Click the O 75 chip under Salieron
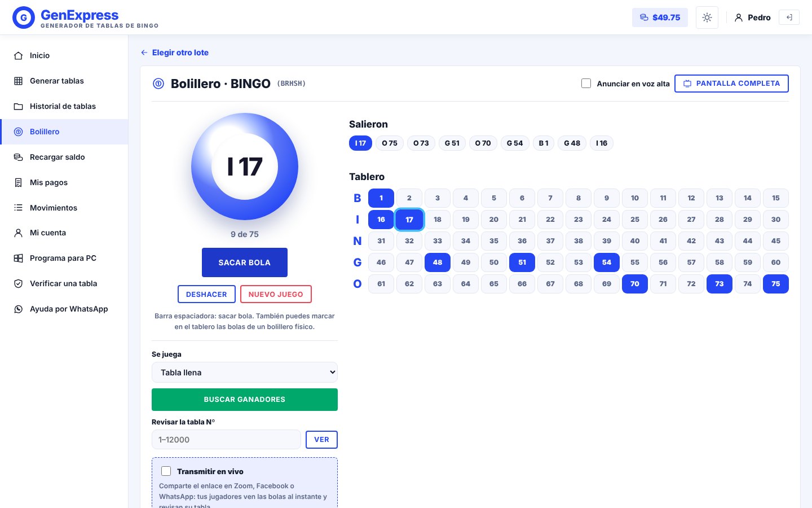 (x=390, y=143)
